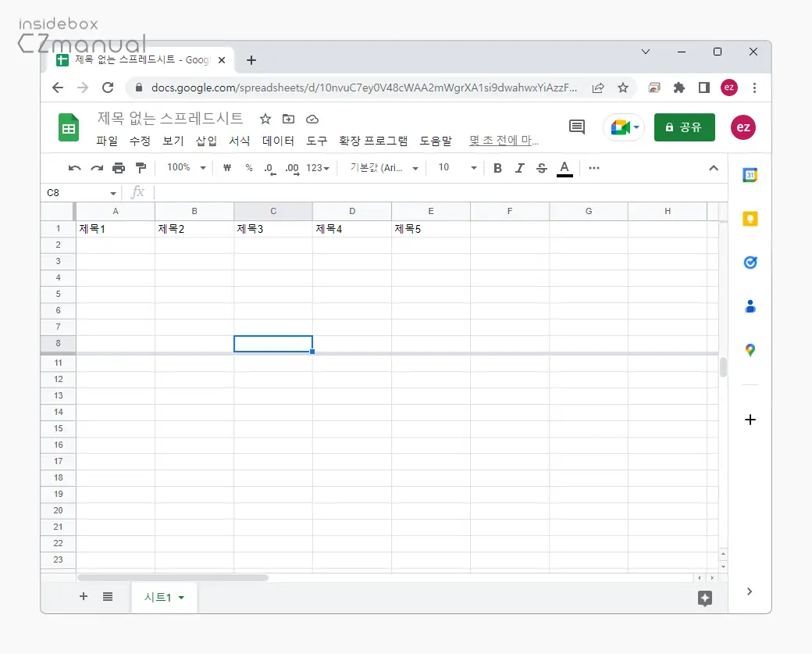
Task: Toggle italic formatting
Action: pyautogui.click(x=519, y=168)
